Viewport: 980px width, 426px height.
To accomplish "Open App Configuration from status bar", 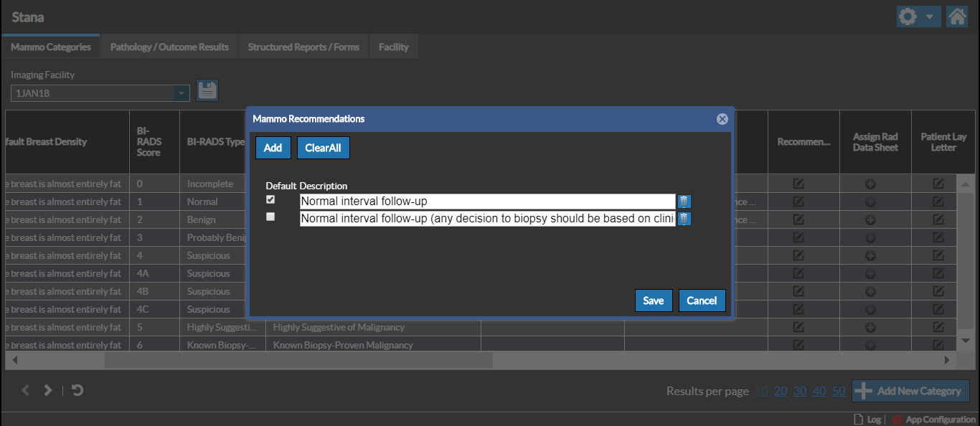I will [x=934, y=420].
